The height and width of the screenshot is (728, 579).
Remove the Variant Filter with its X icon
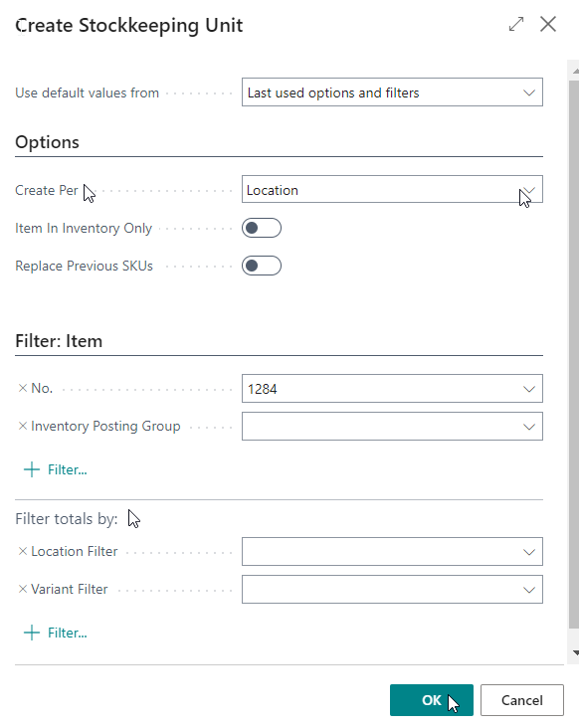point(22,589)
